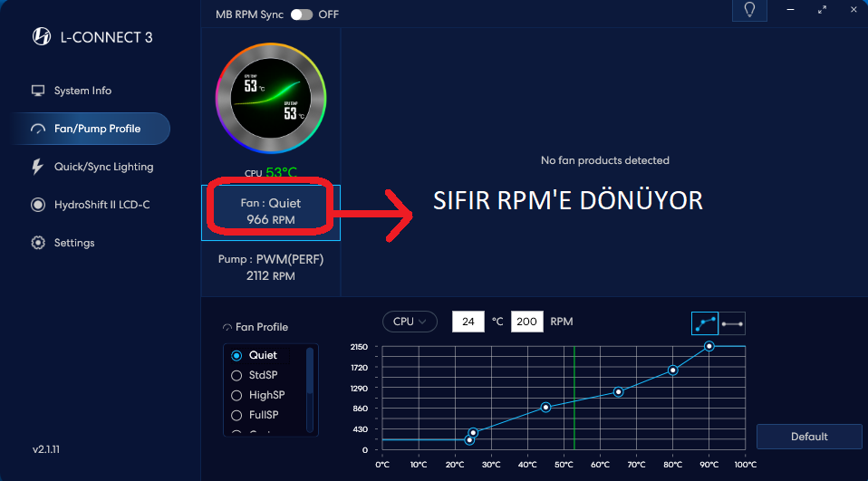Viewport: 868px width, 481px height.
Task: Click the HydroShift circular device icon
Action: [x=38, y=205]
